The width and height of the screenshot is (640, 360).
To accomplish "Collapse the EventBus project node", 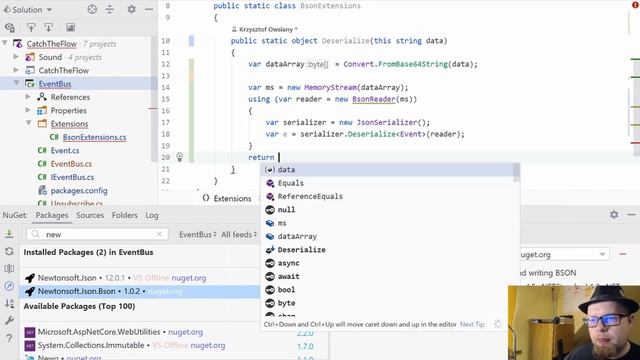I will click(x=16, y=83).
